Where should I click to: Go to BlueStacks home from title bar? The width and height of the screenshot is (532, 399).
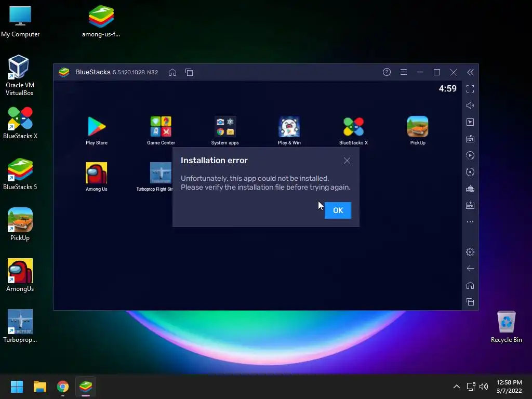click(x=172, y=72)
